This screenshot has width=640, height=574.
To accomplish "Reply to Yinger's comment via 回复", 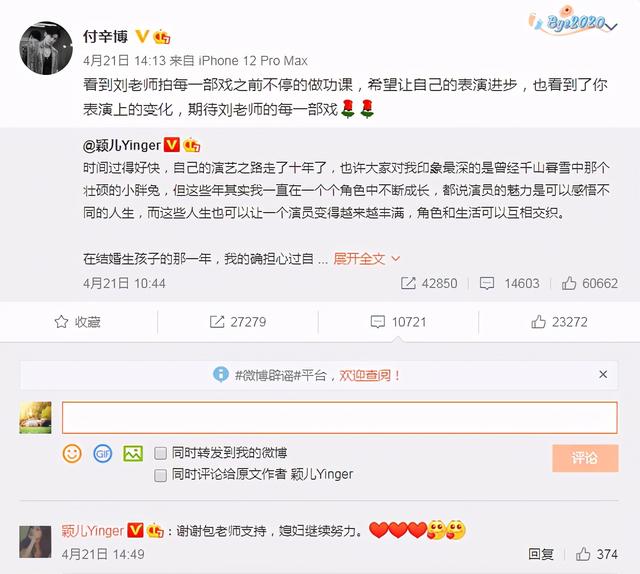I will [541, 554].
